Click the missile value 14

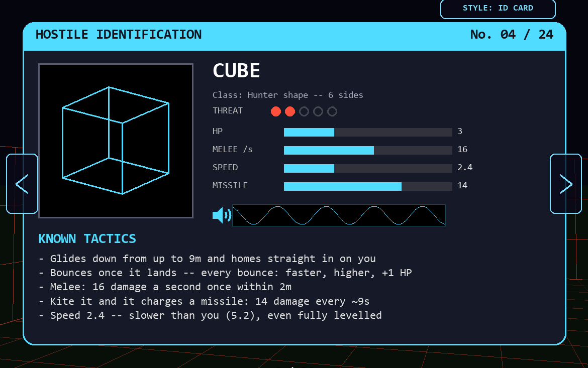[462, 185]
